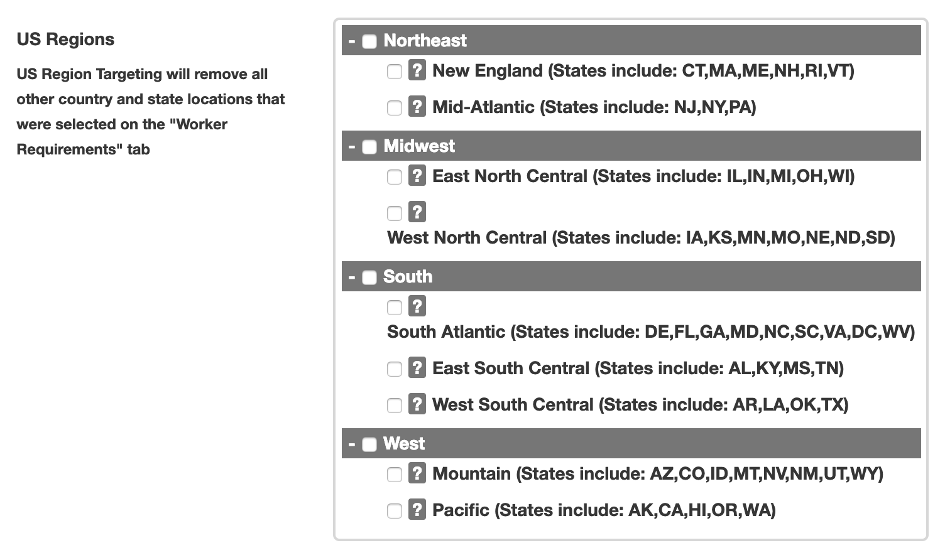Check the New England checkbox
Image resolution: width=945 pixels, height=560 pixels.
click(x=395, y=72)
